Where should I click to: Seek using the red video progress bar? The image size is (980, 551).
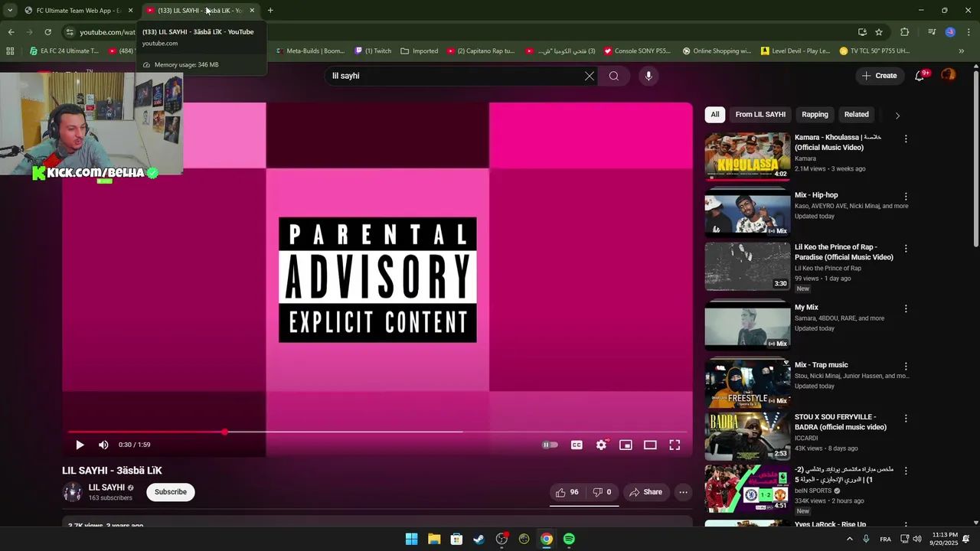pyautogui.click(x=377, y=432)
